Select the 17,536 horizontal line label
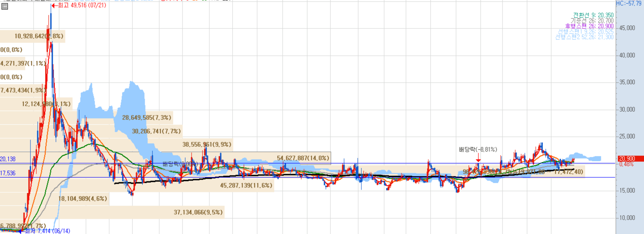 [8, 173]
